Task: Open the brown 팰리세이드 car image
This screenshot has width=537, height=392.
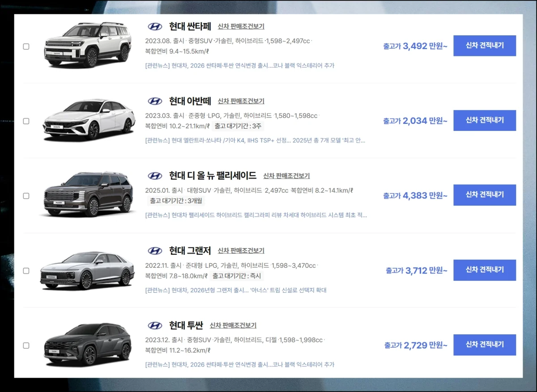Action: pyautogui.click(x=88, y=194)
